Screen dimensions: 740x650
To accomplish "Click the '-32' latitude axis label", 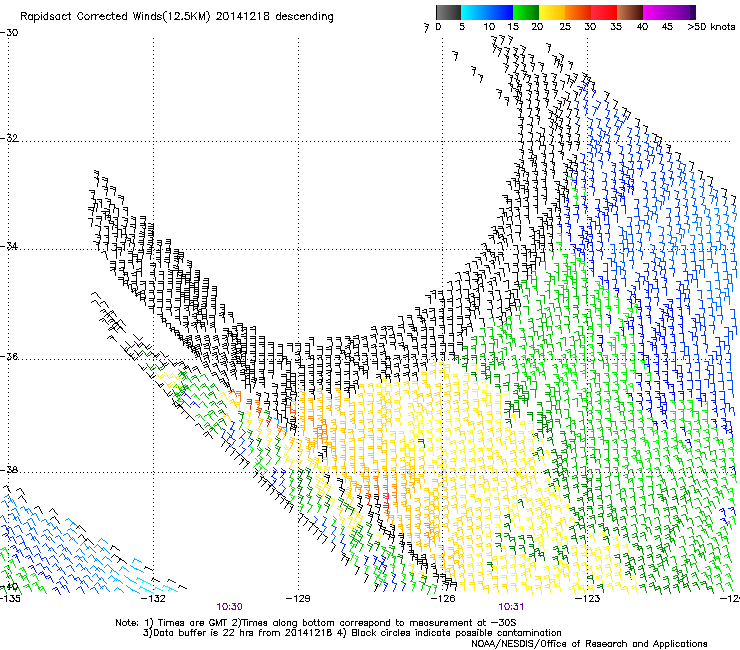I will (9, 138).
